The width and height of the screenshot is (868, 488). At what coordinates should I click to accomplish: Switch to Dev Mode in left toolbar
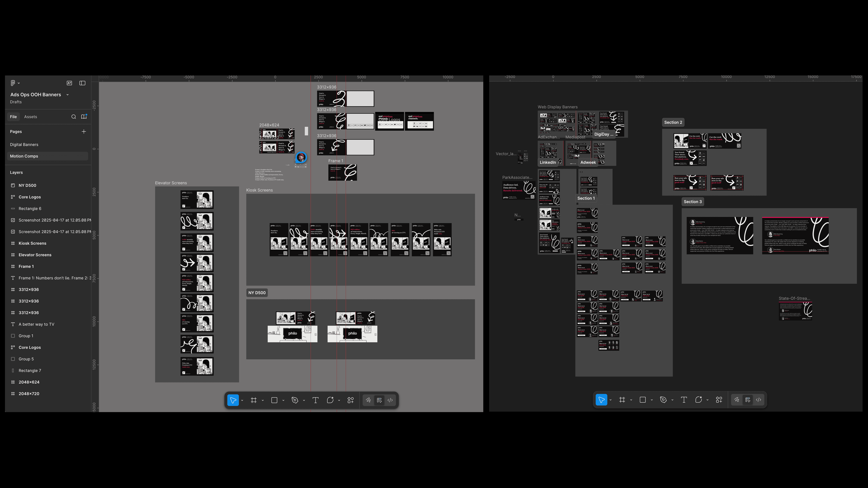coord(390,400)
